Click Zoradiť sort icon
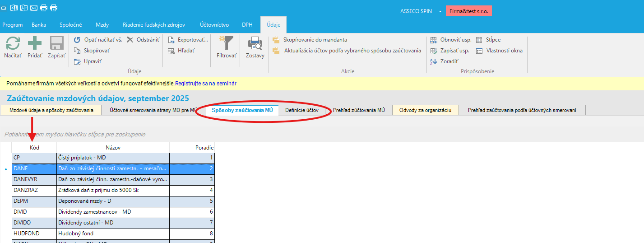Screen dimensions: 644x243 pos(434,61)
